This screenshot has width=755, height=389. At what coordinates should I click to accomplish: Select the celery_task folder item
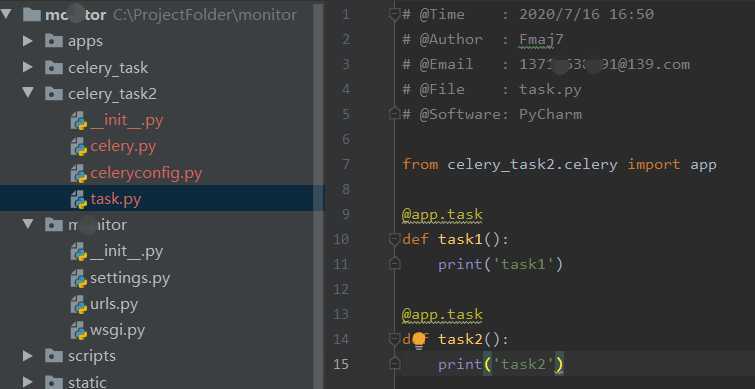[108, 68]
